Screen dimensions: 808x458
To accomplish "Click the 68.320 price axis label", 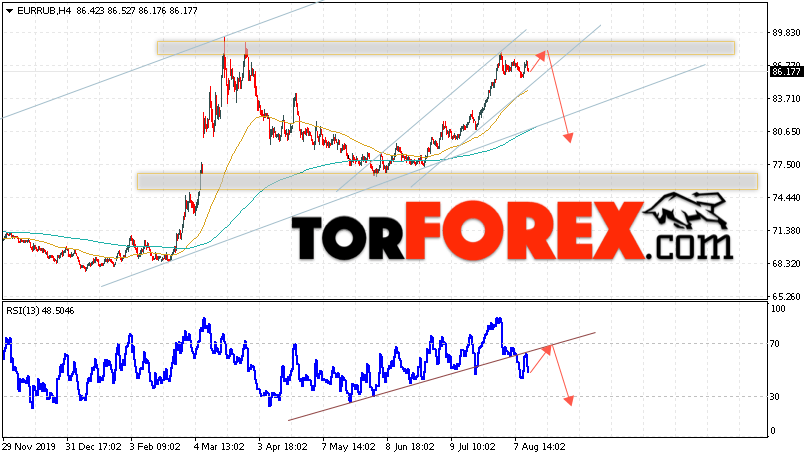I will point(786,263).
